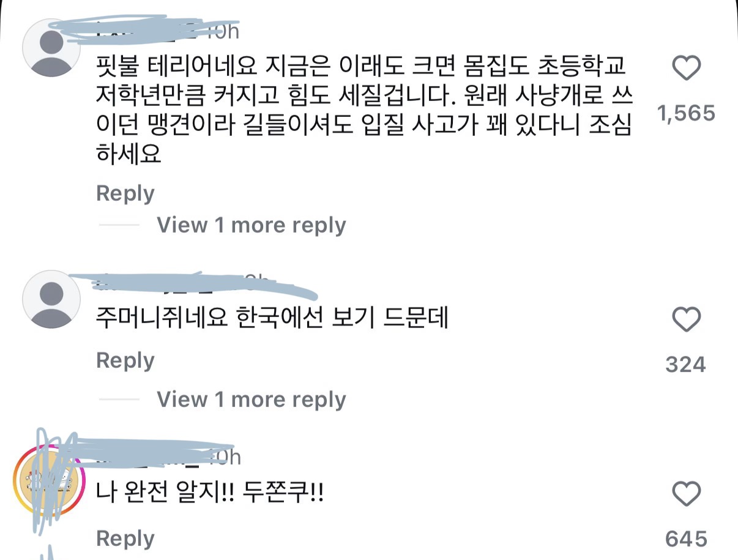Tap the heart on the 주머니쥐네요 comment
Viewport: 738px width, 560px height.
686,320
